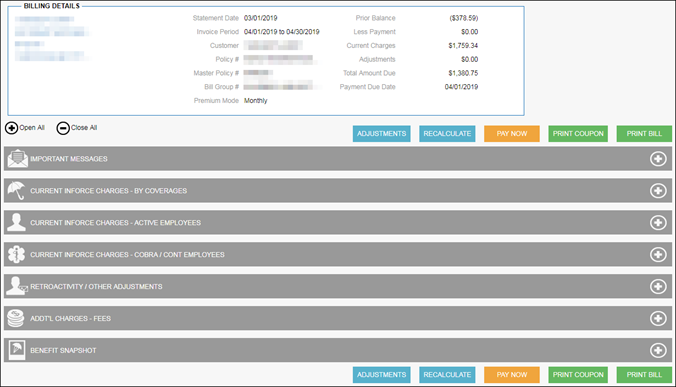Click the bottom Recalculate button

click(447, 375)
